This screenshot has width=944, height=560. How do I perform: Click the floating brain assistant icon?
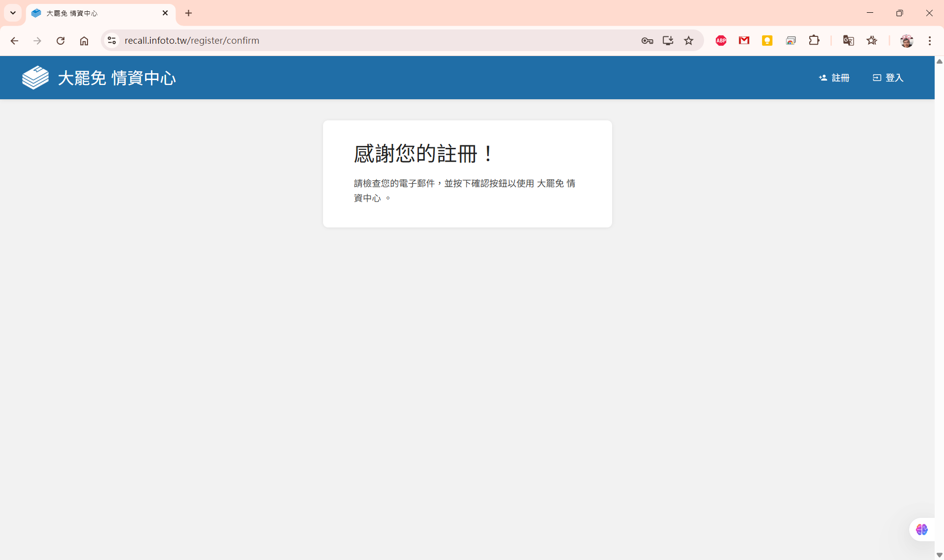922,530
